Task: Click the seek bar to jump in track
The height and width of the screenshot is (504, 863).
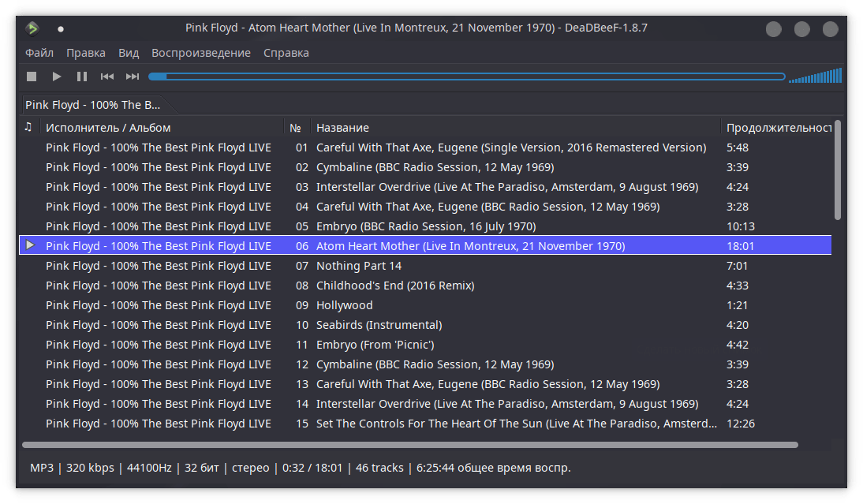Action: click(x=467, y=77)
